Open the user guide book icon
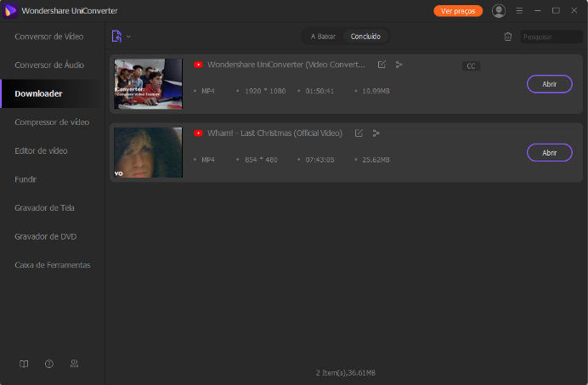588x385 pixels. pos(24,364)
